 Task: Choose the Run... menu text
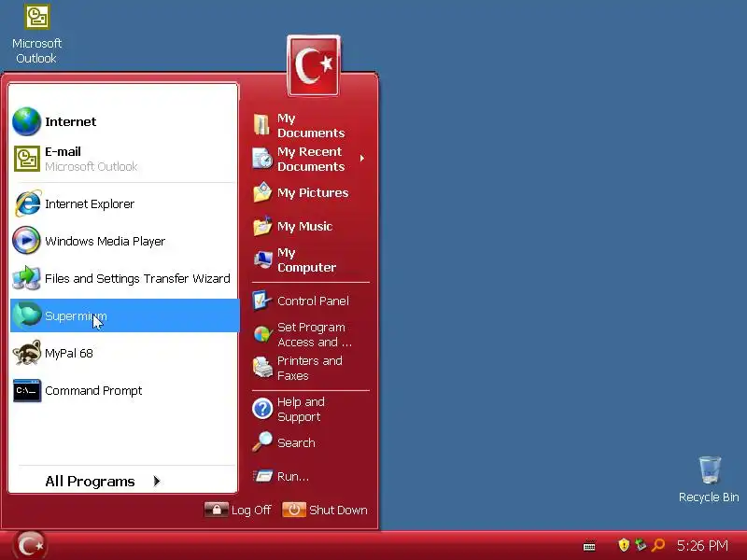pyautogui.click(x=293, y=476)
